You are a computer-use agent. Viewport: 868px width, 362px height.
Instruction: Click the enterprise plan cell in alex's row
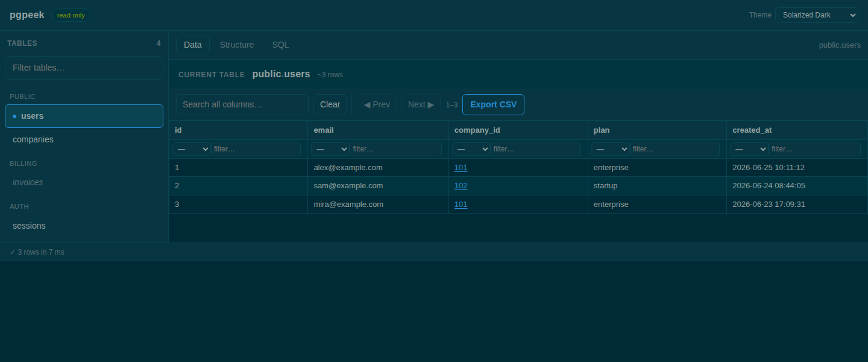(x=657, y=168)
